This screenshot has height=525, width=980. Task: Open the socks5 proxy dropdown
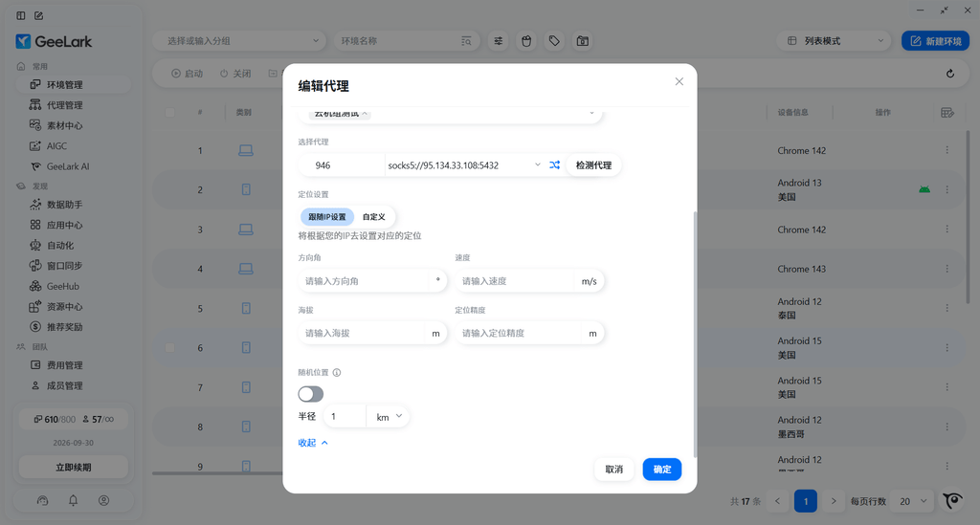tap(464, 165)
